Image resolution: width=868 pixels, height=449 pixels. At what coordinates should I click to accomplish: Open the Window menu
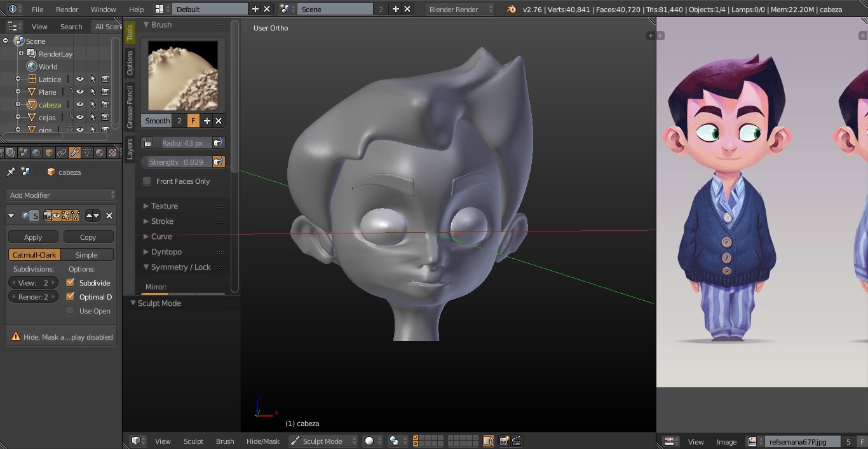(x=103, y=9)
